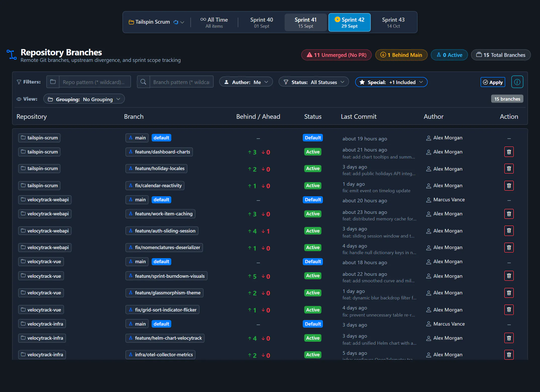Click the Last Commit column header
The width and height of the screenshot is (540, 392).
358,116
